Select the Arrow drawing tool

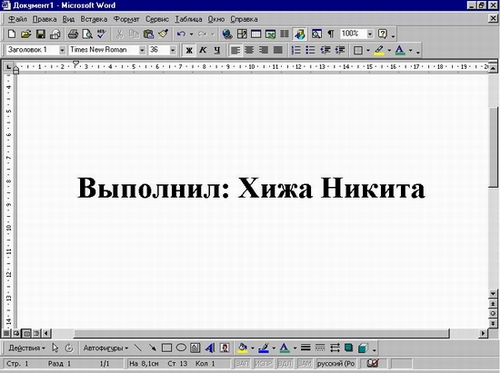tap(152, 348)
